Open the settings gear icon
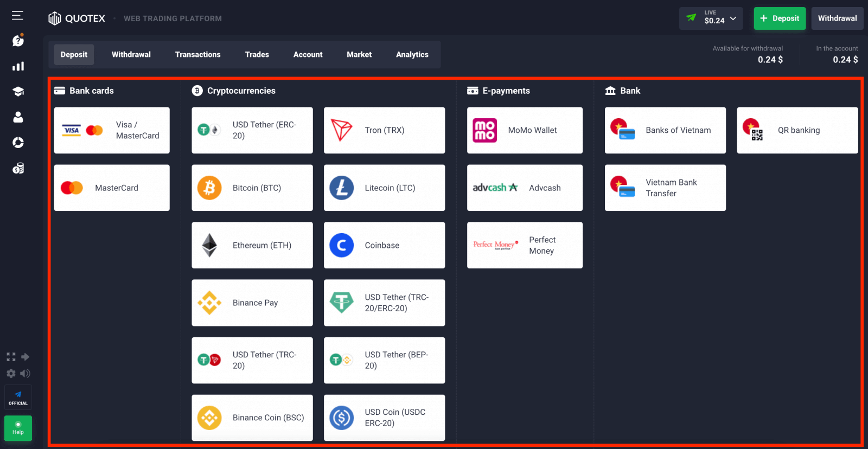Screen dimensions: 868x449 click(x=11, y=373)
